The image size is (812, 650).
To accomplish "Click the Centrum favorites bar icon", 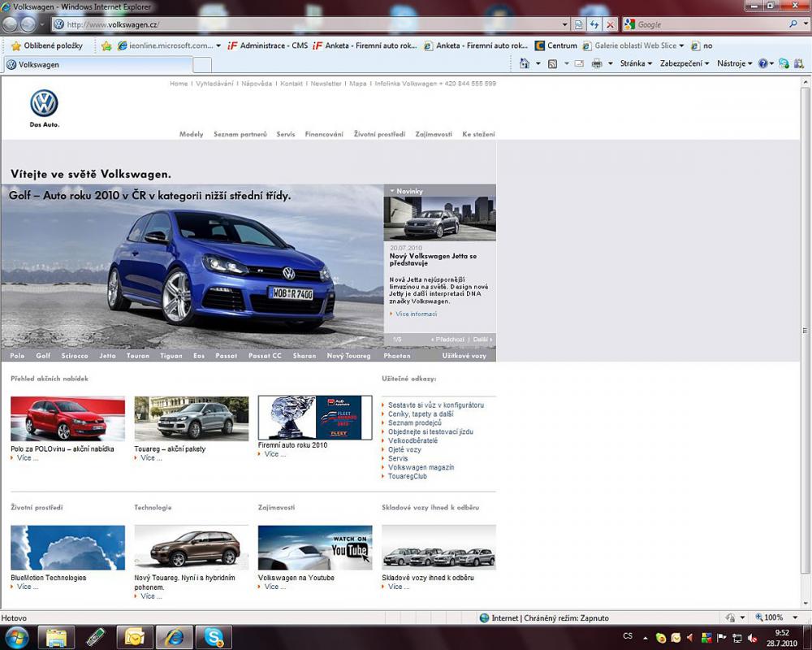I will point(540,45).
